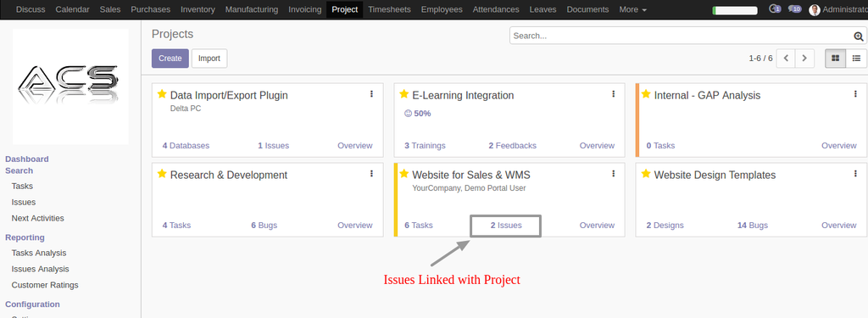Screen dimensions: 868x318
Task: Toggle favorite star on Research & Development
Action: tap(162, 174)
